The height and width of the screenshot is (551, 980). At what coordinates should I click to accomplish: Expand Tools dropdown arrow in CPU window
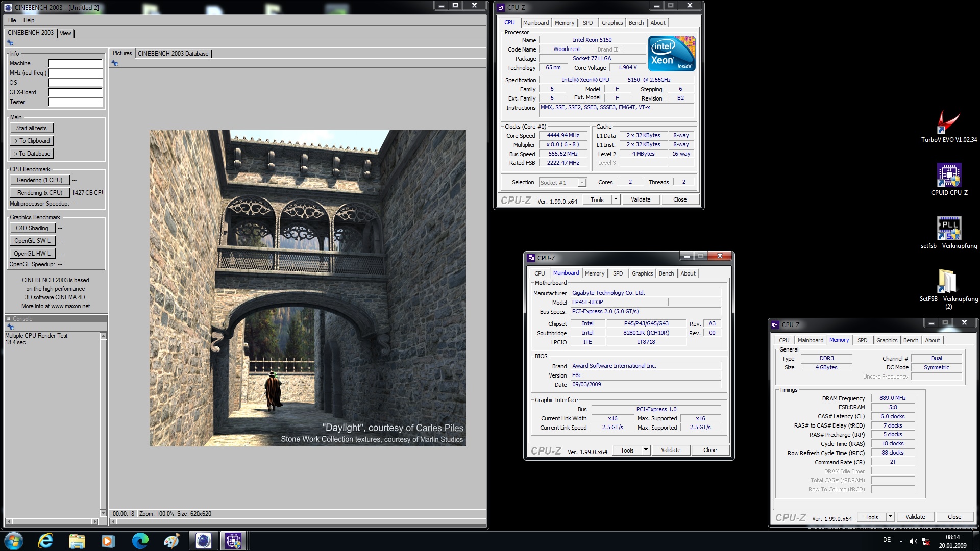click(x=616, y=199)
